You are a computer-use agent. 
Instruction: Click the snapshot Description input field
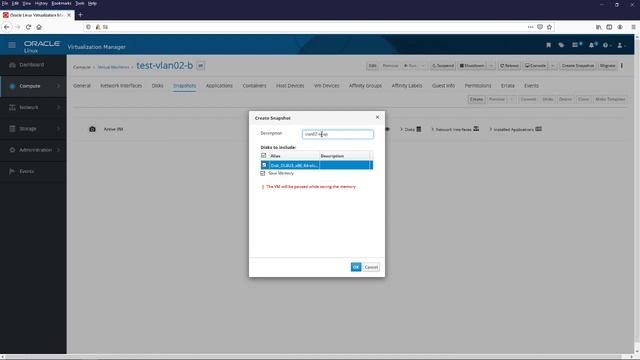pos(338,134)
